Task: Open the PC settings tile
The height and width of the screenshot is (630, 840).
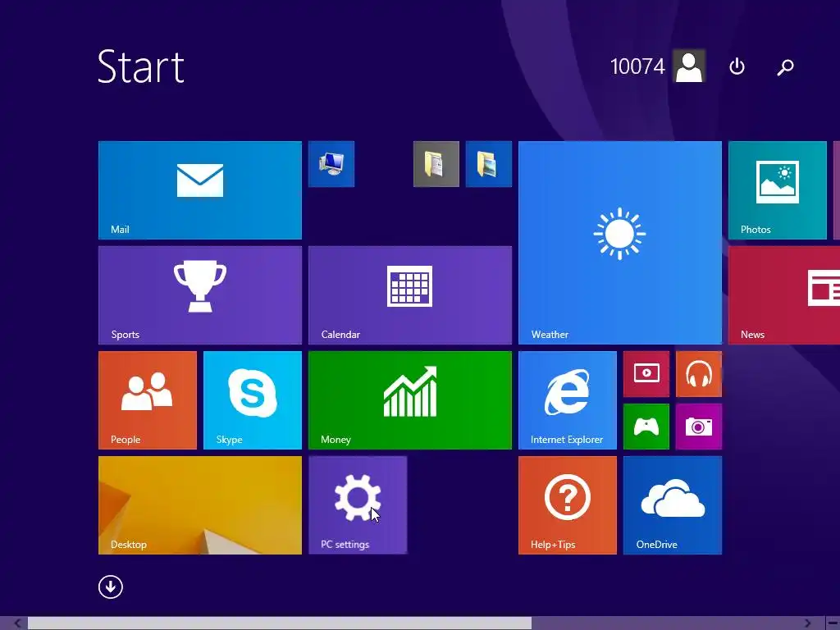Action: [358, 505]
